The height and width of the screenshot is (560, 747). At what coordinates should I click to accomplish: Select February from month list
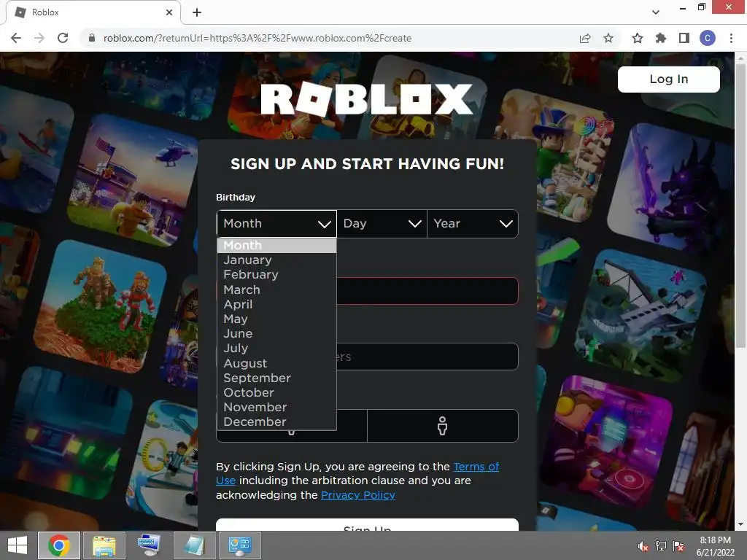[x=276, y=275]
